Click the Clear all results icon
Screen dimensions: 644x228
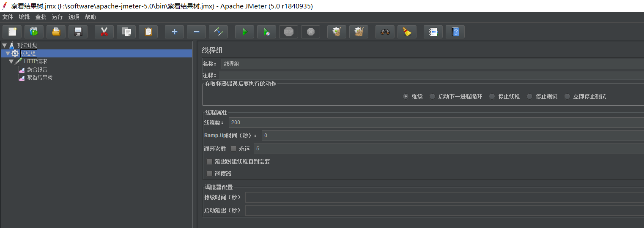pos(359,32)
